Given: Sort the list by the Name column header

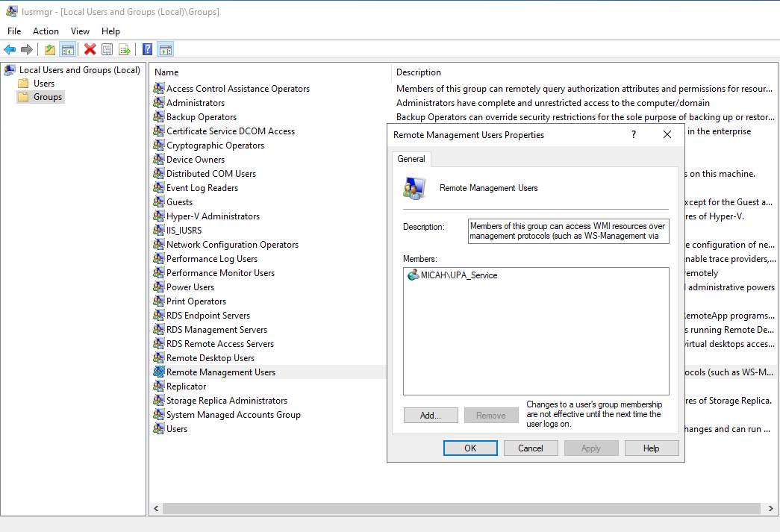Looking at the screenshot, I should 269,72.
